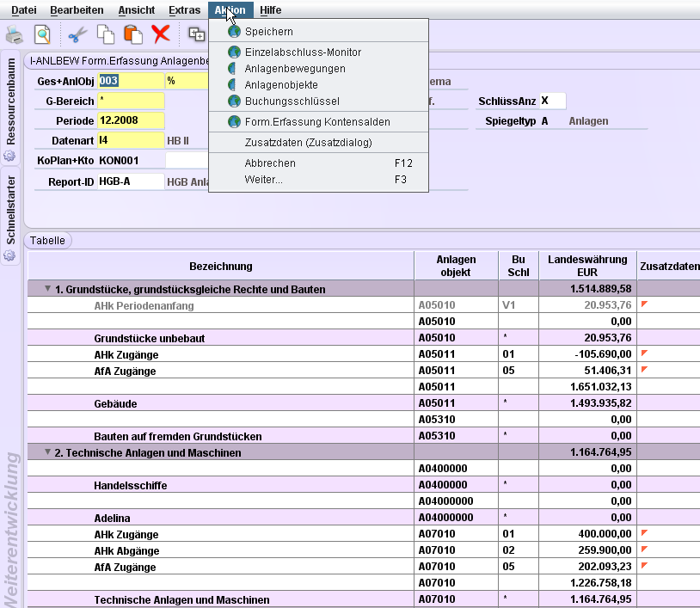Image resolution: width=700 pixels, height=608 pixels.
Task: Click the Anlagen objekt column header
Action: pos(456,266)
